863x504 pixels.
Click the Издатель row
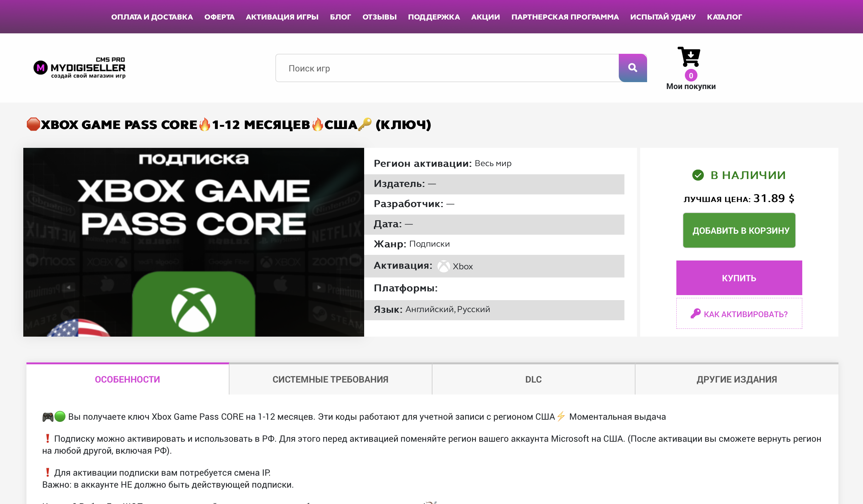494,184
